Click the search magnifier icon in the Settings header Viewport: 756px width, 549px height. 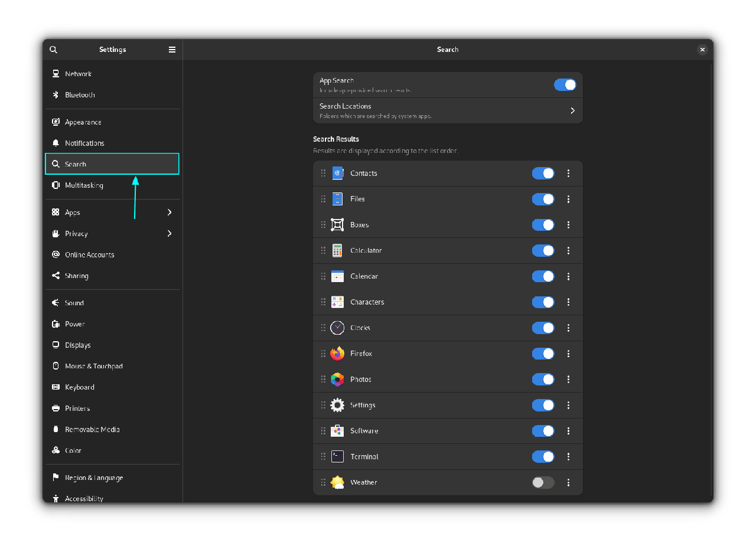click(53, 50)
